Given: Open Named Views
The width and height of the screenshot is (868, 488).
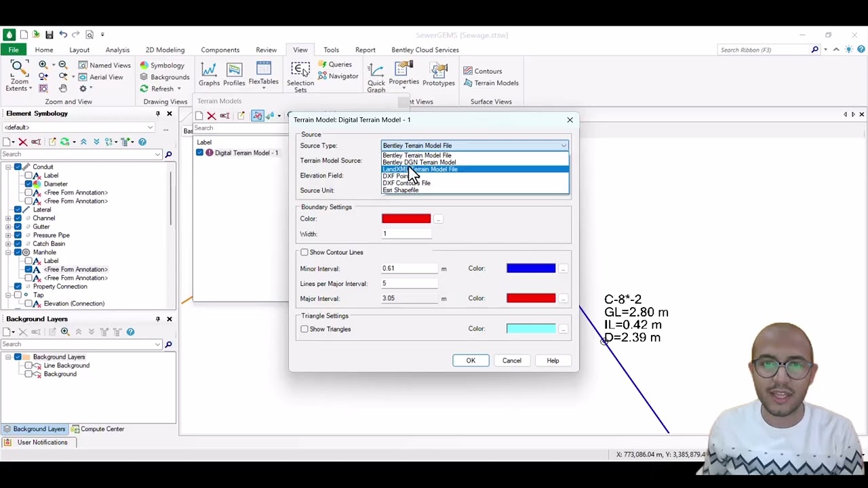Looking at the screenshot, I should coord(104,65).
